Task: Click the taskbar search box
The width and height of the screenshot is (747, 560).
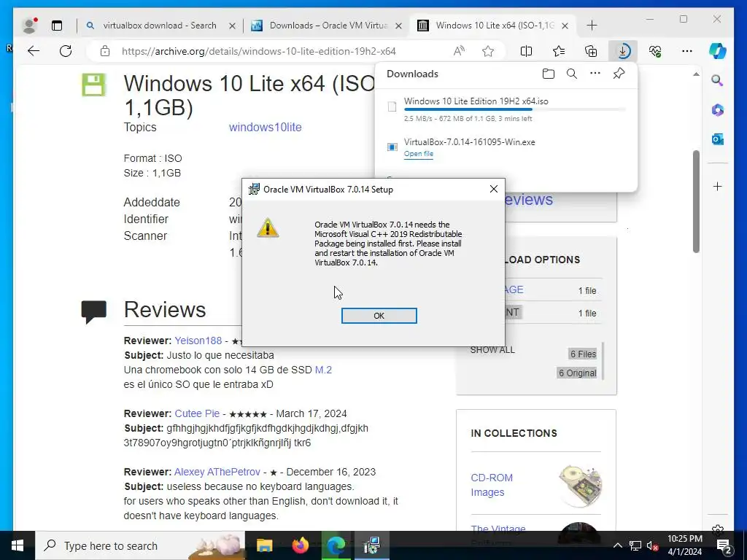Action: pyautogui.click(x=140, y=545)
